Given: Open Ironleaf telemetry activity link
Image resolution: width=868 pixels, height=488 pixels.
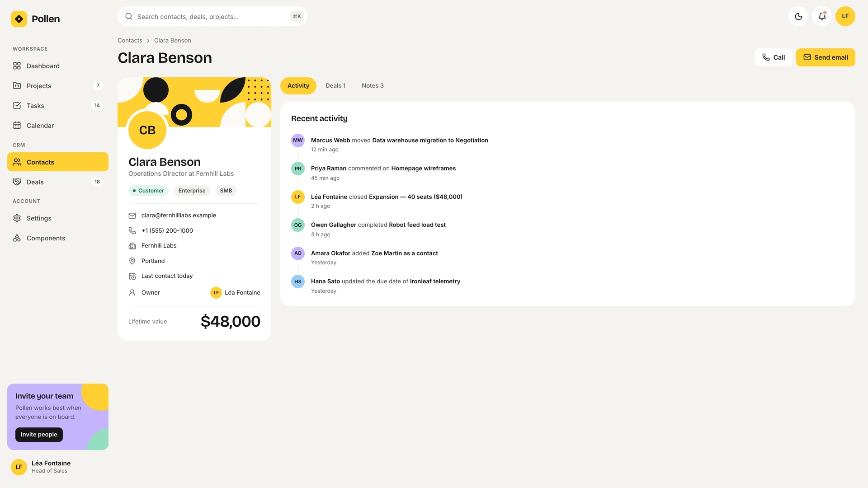Looking at the screenshot, I should [x=435, y=282].
